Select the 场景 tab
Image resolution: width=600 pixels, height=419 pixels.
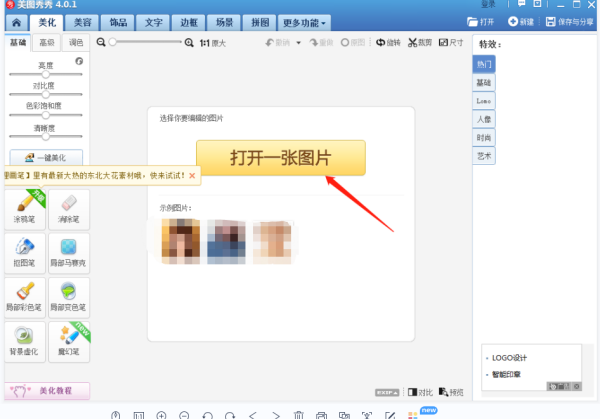224,23
